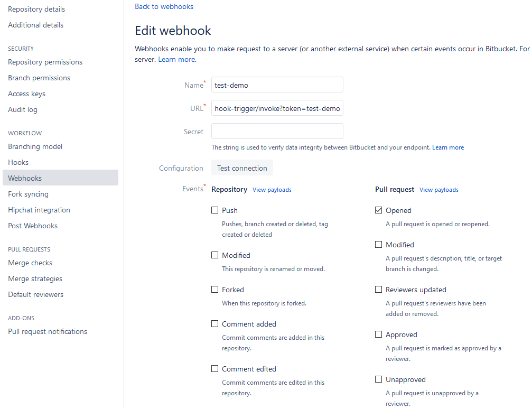This screenshot has width=532, height=409.
Task: Enable the Reviewers updated event
Action: [378, 290]
